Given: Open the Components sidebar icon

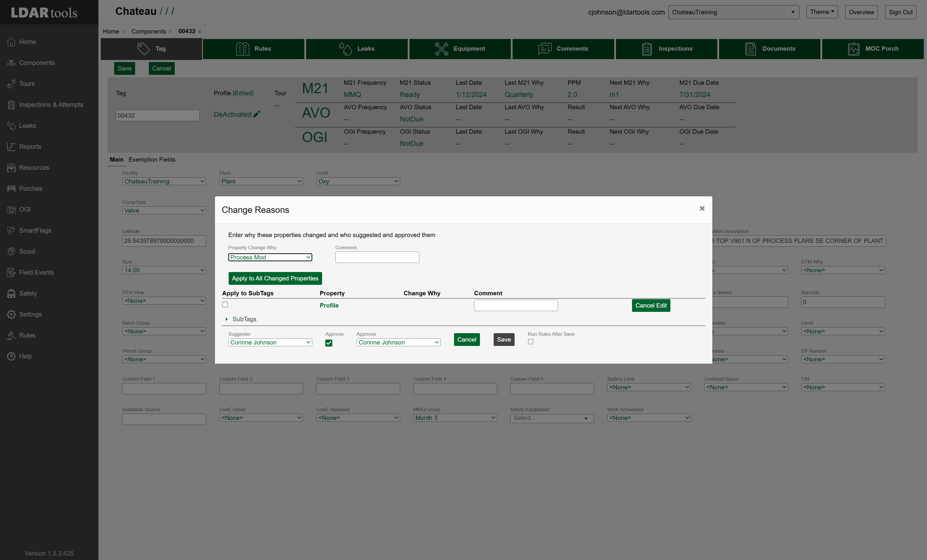Looking at the screenshot, I should click(11, 63).
